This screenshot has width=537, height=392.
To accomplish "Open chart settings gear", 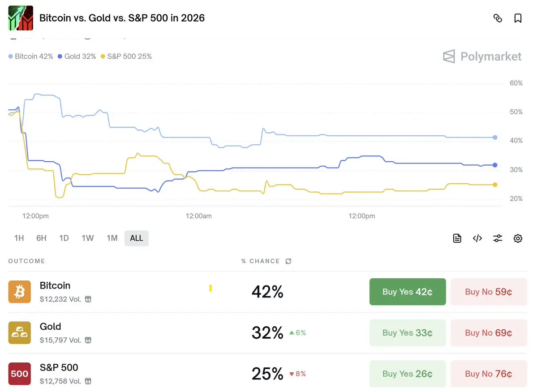I will pyautogui.click(x=518, y=238).
